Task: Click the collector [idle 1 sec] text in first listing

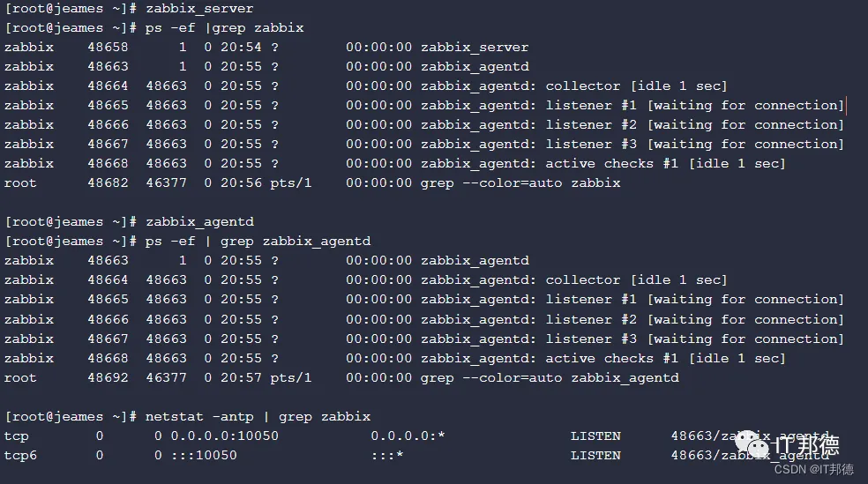Action: [636, 86]
